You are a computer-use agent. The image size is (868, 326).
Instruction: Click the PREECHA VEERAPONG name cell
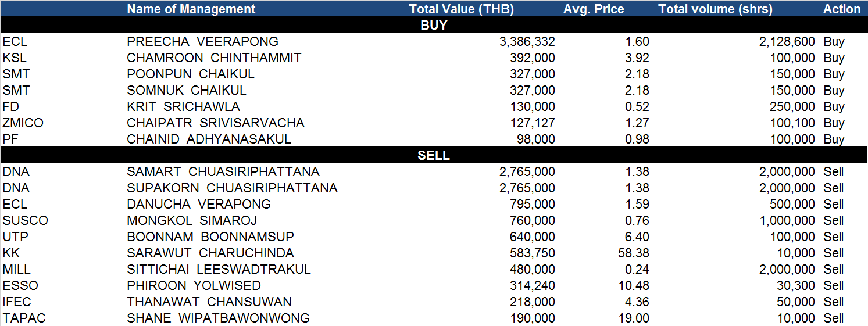202,41
